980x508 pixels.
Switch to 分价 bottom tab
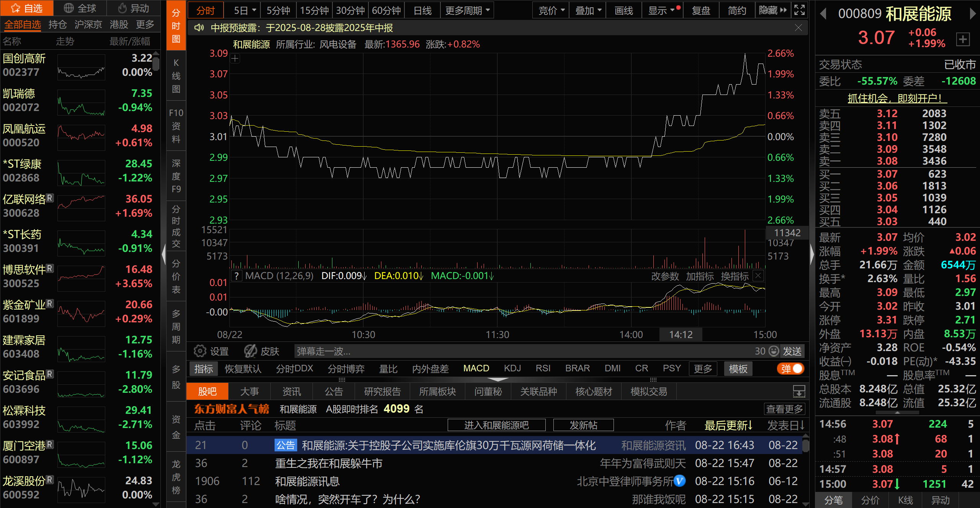tap(870, 500)
